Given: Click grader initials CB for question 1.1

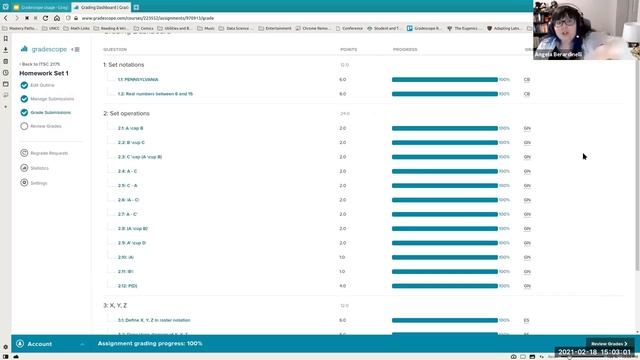Looking at the screenshot, I should [x=527, y=80].
